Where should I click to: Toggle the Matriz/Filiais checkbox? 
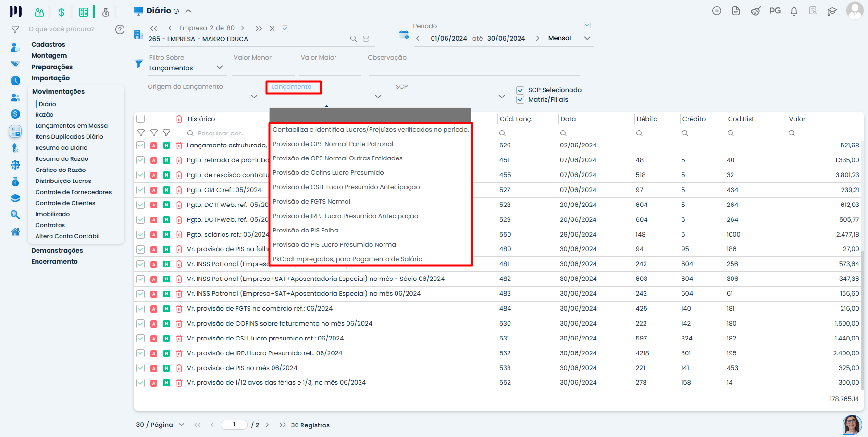520,100
